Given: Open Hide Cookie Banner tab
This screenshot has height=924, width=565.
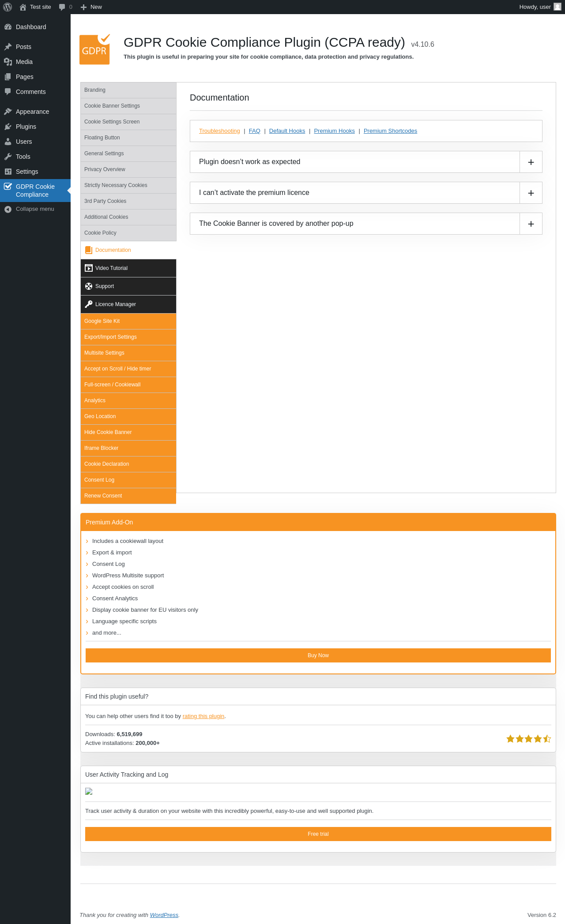Looking at the screenshot, I should pyautogui.click(x=128, y=432).
